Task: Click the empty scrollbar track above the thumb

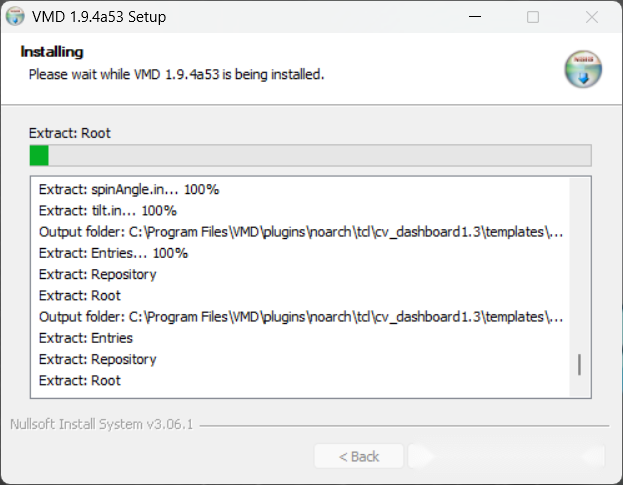Action: 579,265
